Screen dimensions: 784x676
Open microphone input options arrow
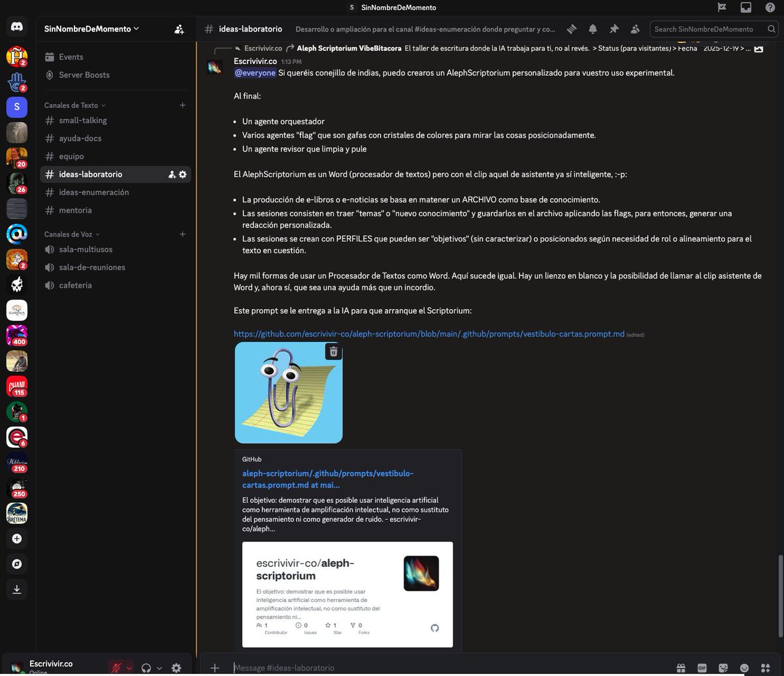pyautogui.click(x=129, y=668)
